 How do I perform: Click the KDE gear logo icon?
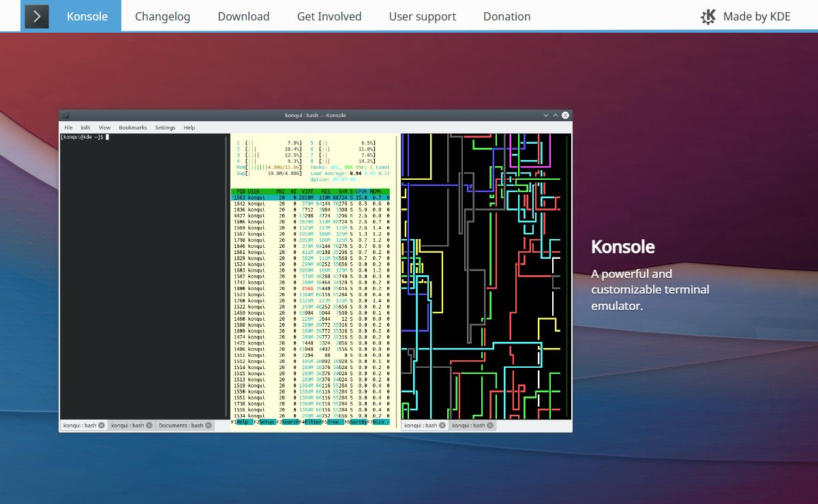tap(709, 16)
